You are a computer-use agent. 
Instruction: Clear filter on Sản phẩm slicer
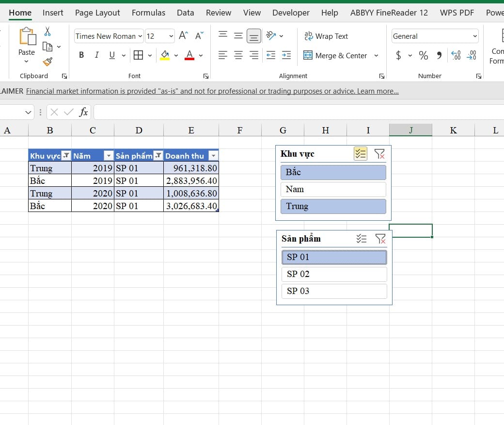pyautogui.click(x=380, y=239)
